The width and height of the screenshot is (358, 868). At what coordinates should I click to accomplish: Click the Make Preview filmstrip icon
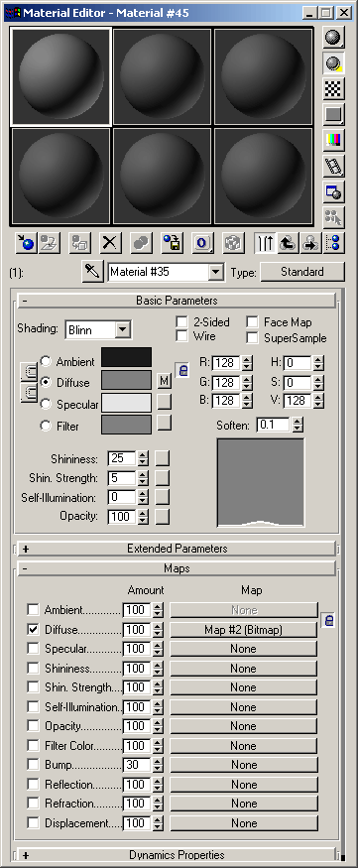click(333, 166)
